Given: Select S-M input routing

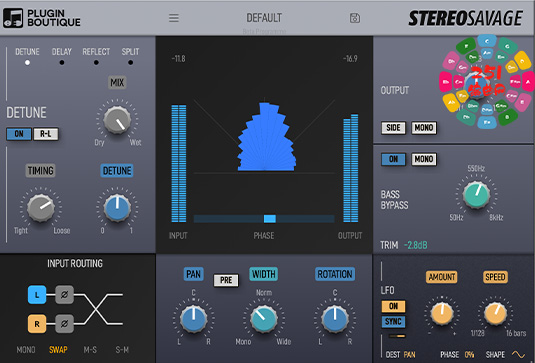Looking at the screenshot, I should coord(122,350).
